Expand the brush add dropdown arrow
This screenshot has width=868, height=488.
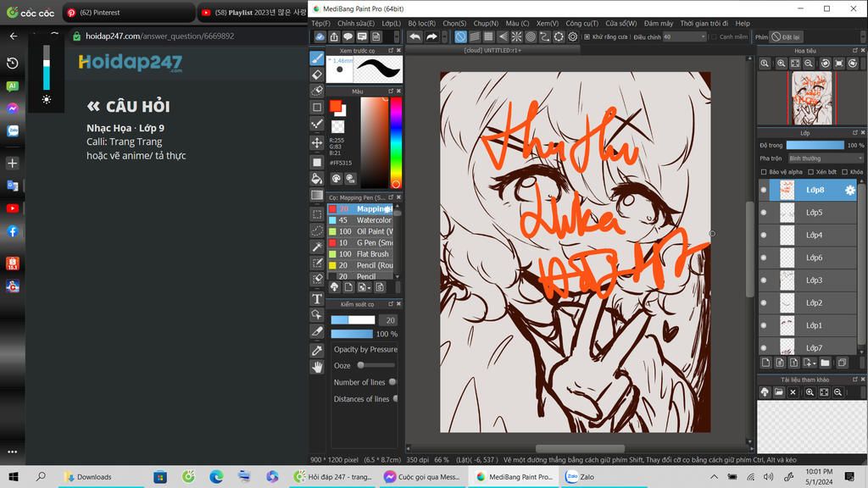370,288
